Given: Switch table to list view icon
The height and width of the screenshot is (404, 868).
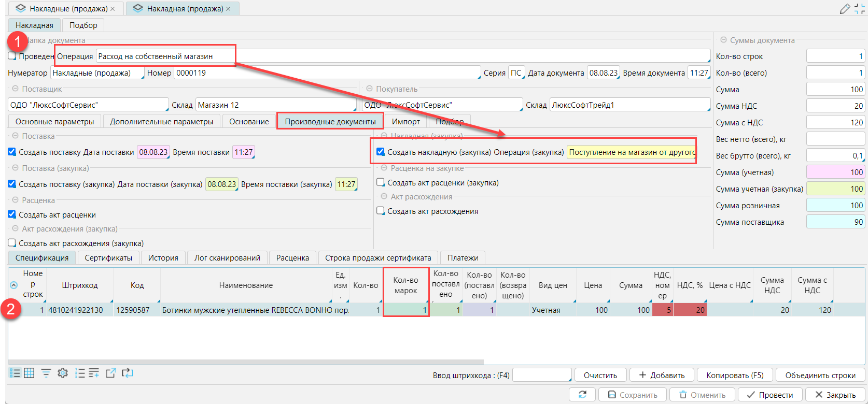Looking at the screenshot, I should pyautogui.click(x=15, y=373).
